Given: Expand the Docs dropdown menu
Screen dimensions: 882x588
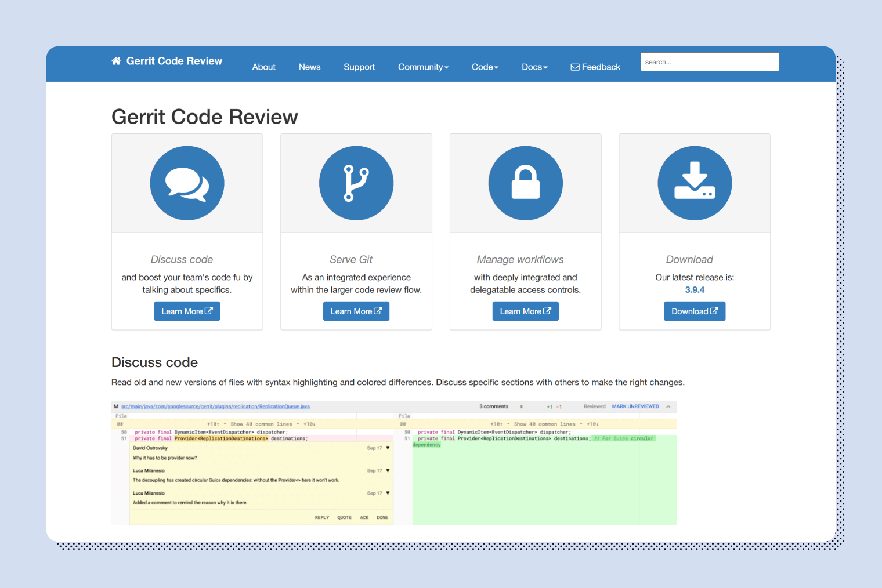Looking at the screenshot, I should point(534,67).
